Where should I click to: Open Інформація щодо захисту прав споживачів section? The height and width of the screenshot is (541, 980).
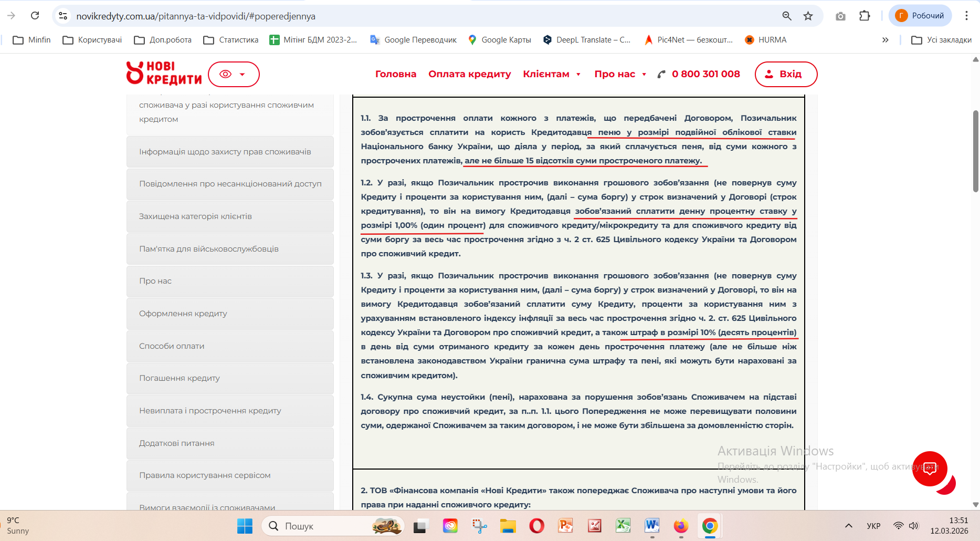point(230,152)
